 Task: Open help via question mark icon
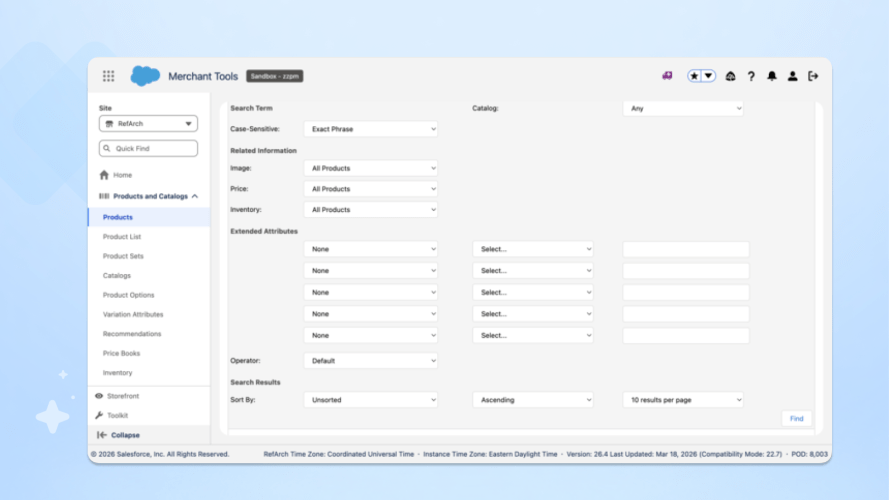[x=751, y=76]
